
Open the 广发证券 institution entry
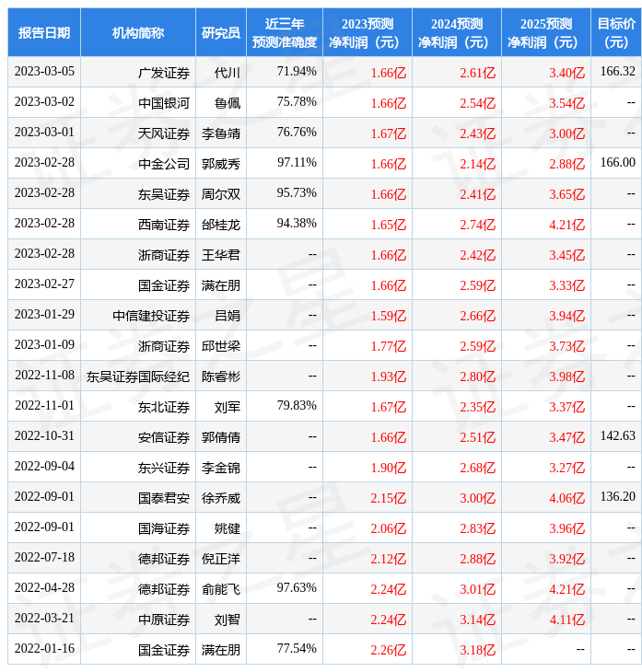164,73
